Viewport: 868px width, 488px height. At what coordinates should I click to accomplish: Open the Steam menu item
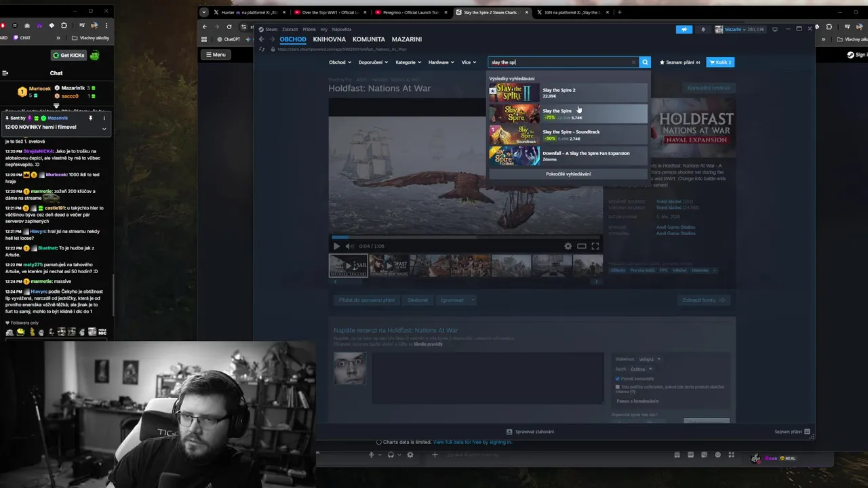[269, 29]
